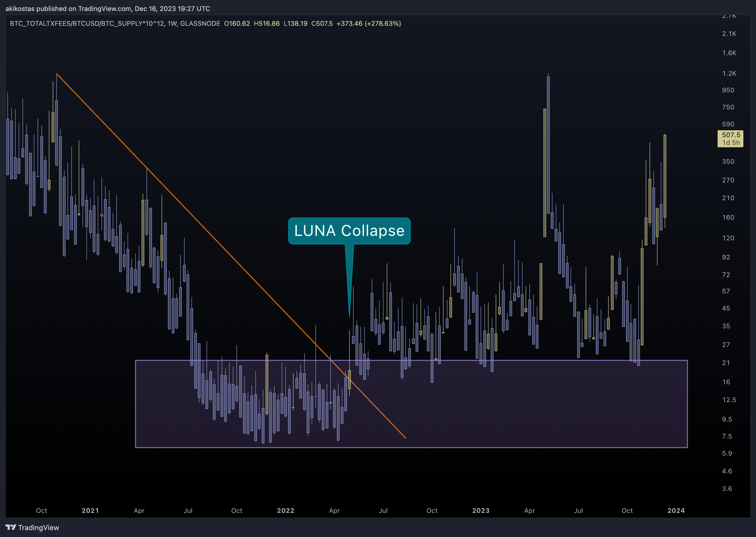
Task: Click the 72 price axis label
Action: [x=726, y=275]
